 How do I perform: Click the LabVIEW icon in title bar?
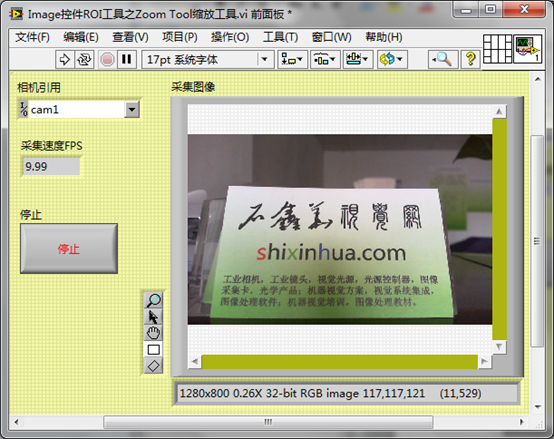pos(16,14)
